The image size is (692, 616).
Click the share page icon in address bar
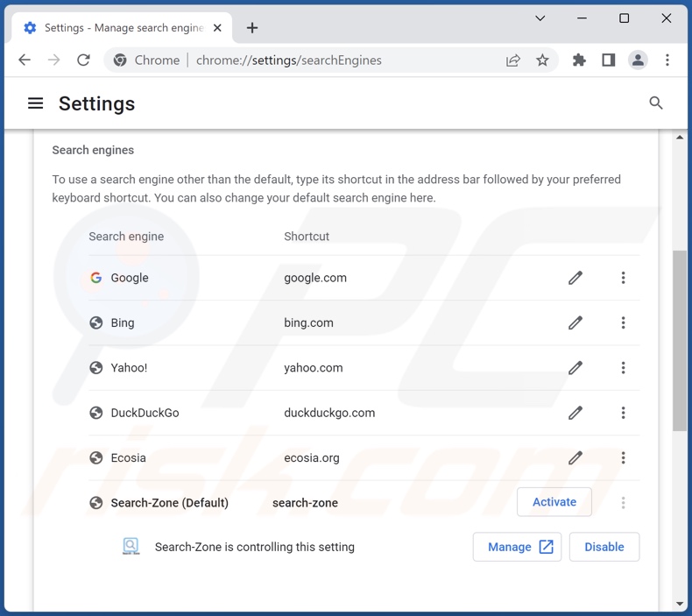[x=512, y=60]
